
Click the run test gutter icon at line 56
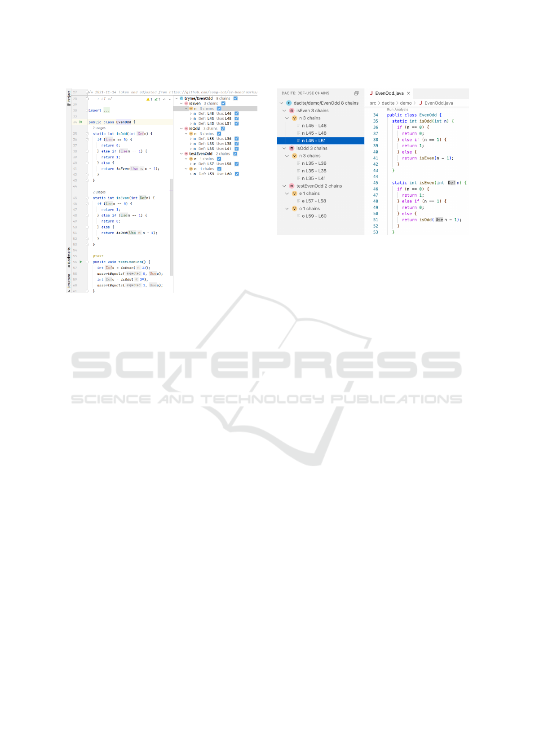(x=81, y=262)
